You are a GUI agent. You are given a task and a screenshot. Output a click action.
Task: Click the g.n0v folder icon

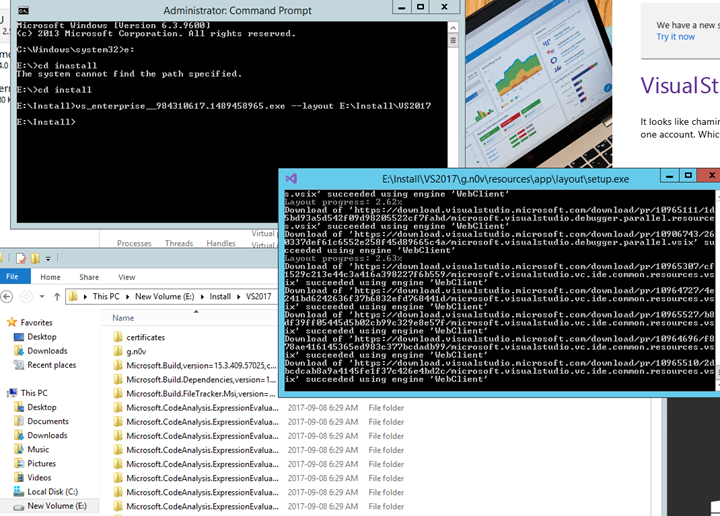[118, 352]
